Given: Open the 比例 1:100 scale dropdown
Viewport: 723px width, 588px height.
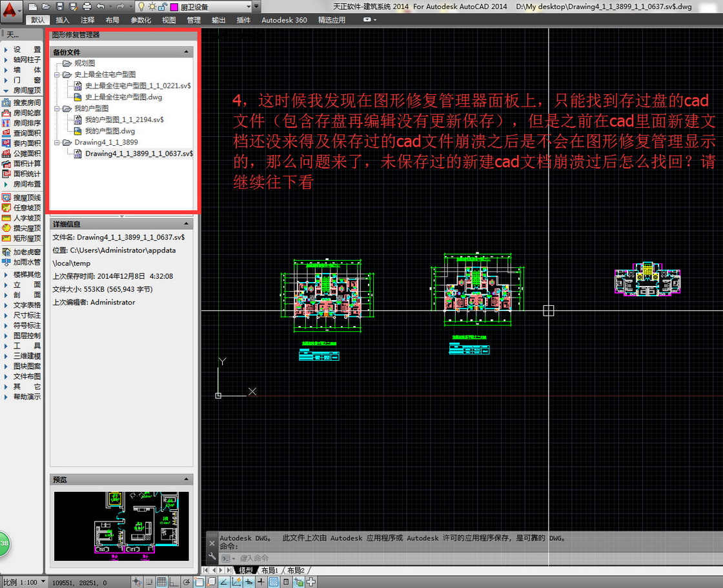Looking at the screenshot, I should [x=43, y=582].
